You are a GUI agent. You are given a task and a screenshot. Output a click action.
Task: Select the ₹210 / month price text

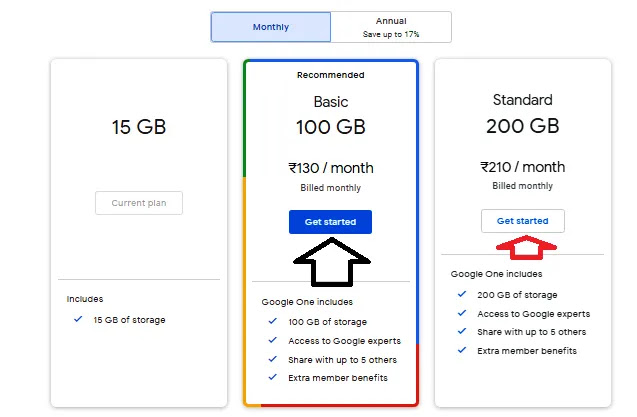tap(522, 167)
